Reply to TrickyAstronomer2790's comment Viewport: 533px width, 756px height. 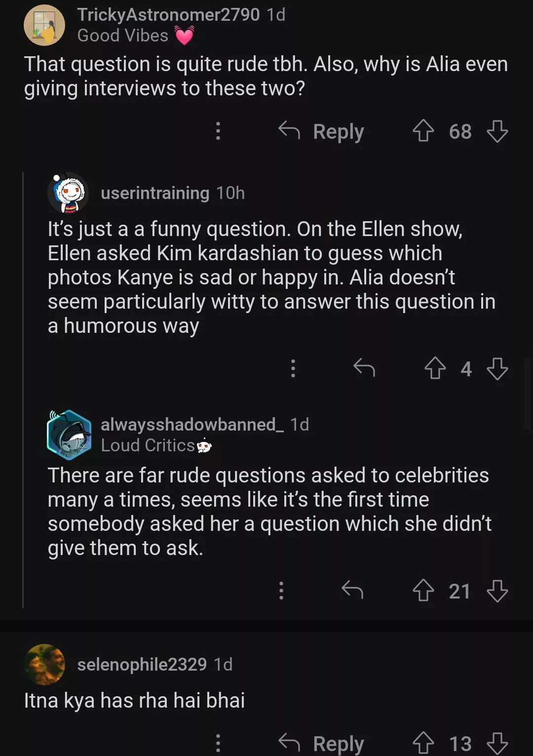pyautogui.click(x=322, y=131)
